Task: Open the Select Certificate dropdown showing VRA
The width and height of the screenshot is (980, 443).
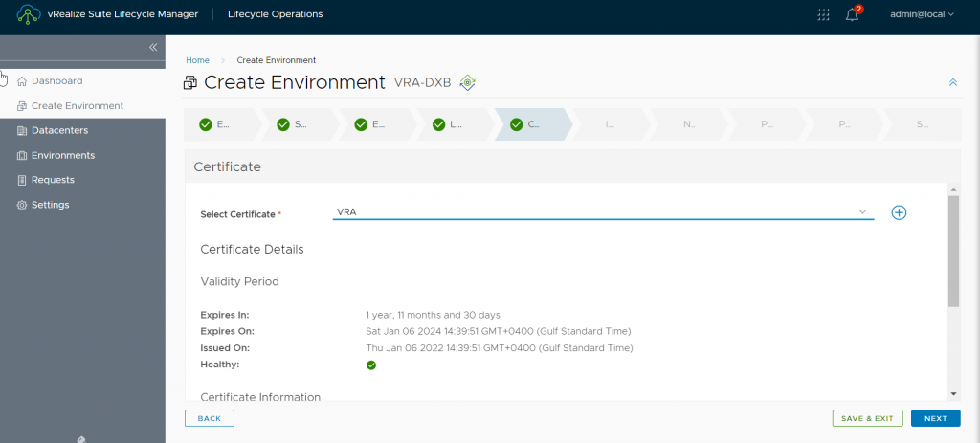Action: pos(603,212)
